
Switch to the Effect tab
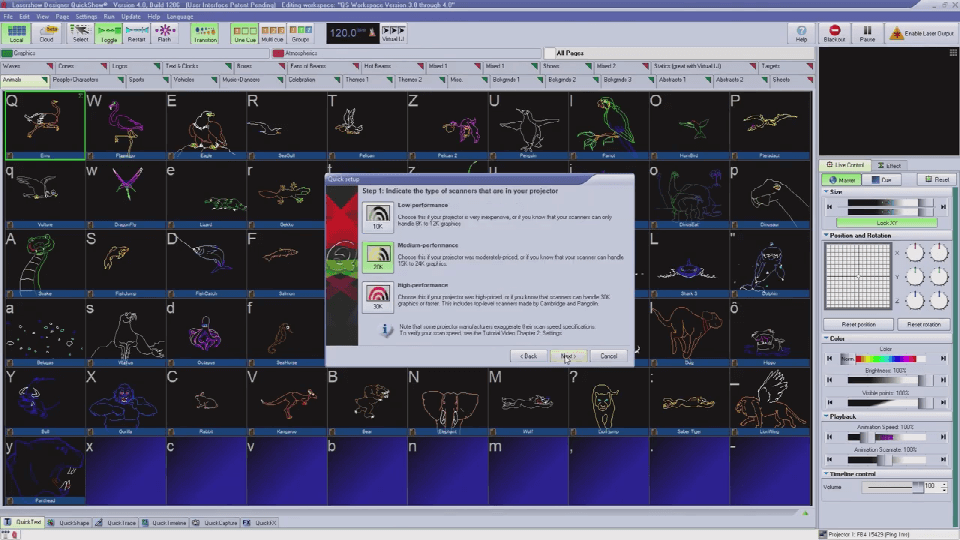pos(890,165)
